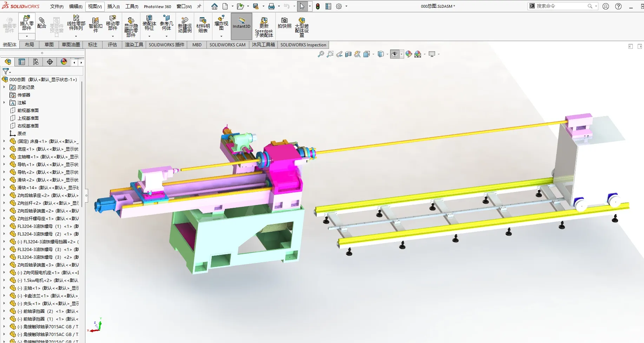This screenshot has width=644, height=343.
Task: Expand the 主轴箱<1> tree node
Action: [x=4, y=157]
